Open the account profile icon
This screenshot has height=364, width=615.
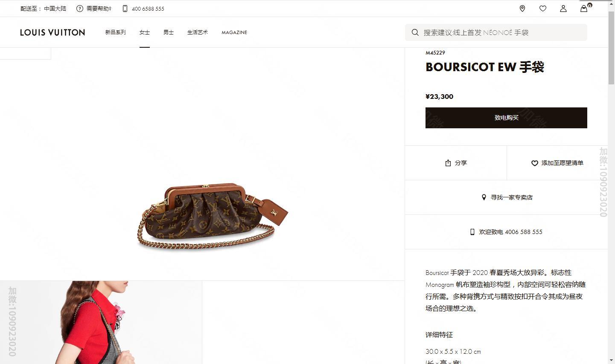[x=563, y=9]
